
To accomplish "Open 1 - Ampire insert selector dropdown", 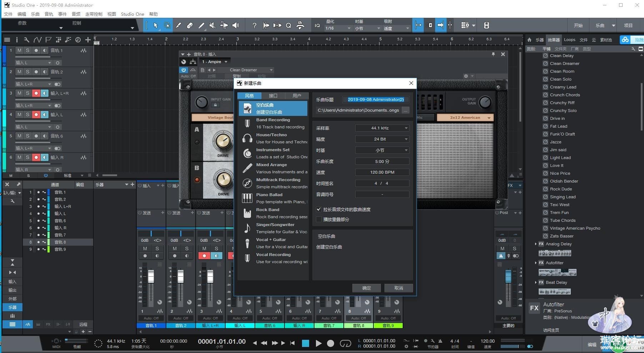I will coord(215,62).
